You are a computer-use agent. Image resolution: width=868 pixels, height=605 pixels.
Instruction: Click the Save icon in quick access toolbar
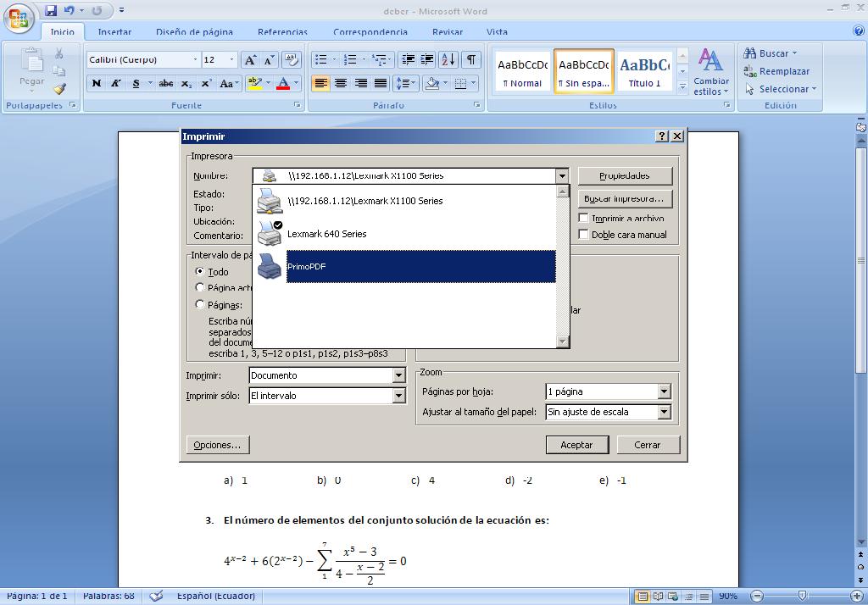[x=51, y=11]
